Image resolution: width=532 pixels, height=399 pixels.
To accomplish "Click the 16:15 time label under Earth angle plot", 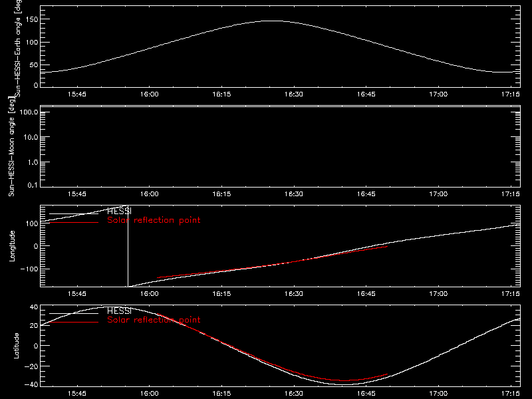I will [x=221, y=94].
